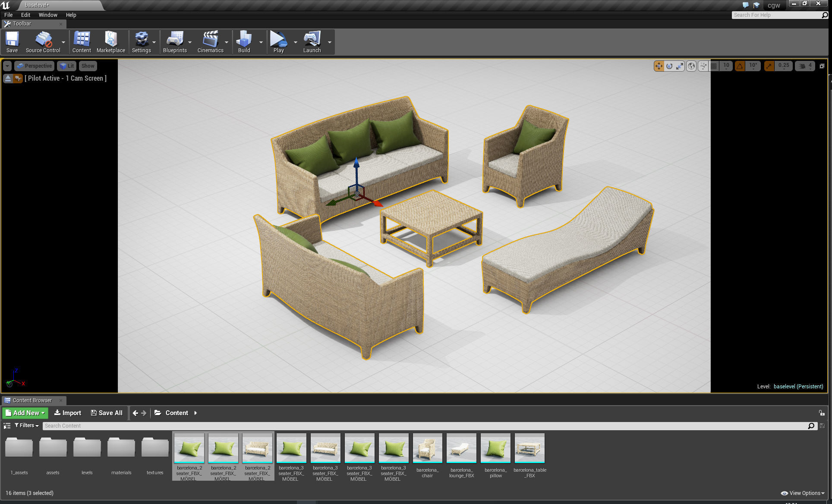Open the Blueprints toolbar icon
This screenshot has height=504, width=832.
point(174,41)
